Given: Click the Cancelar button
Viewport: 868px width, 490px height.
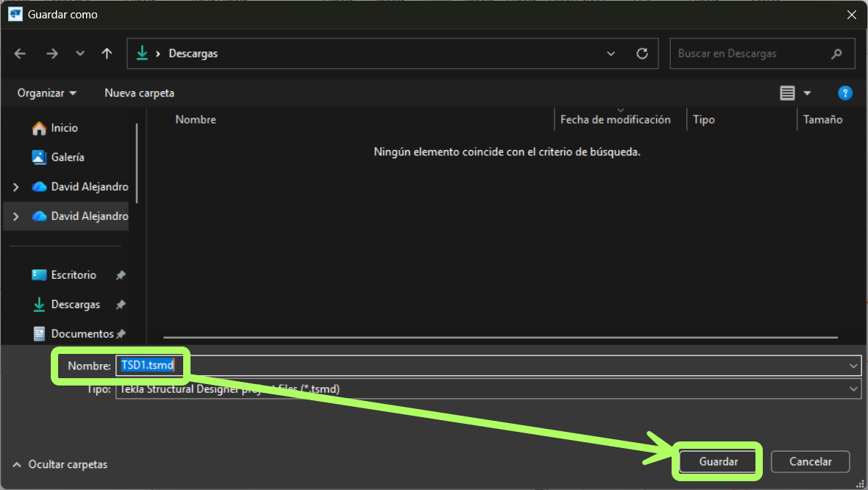Looking at the screenshot, I should click(810, 462).
